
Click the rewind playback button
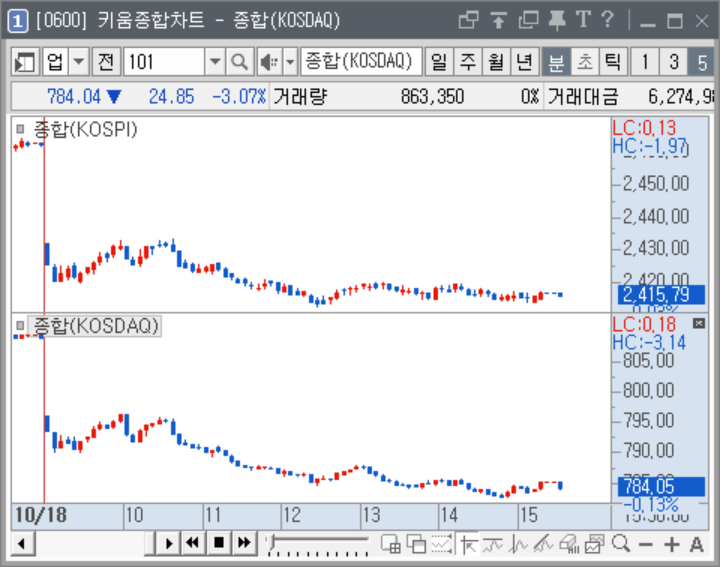coord(193,544)
